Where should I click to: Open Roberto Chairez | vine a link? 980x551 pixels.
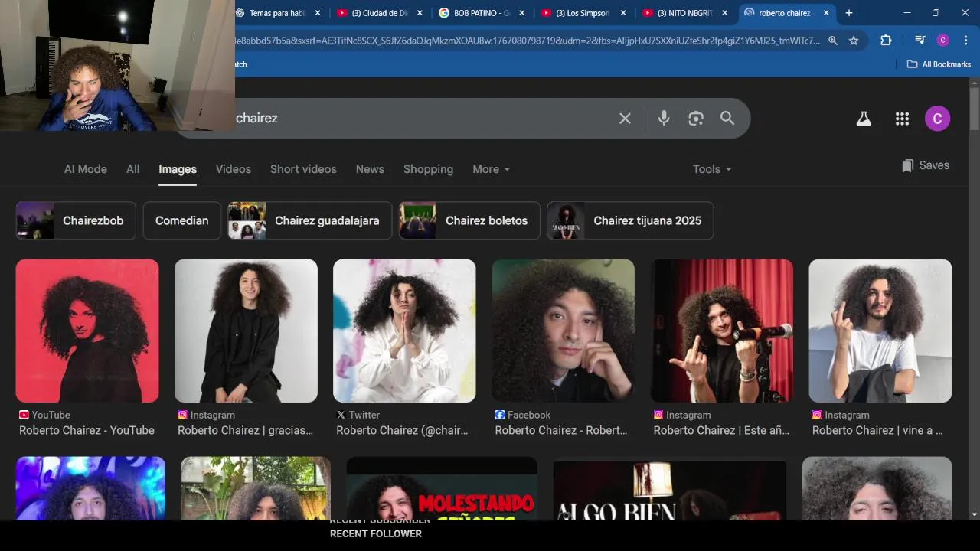(x=877, y=430)
